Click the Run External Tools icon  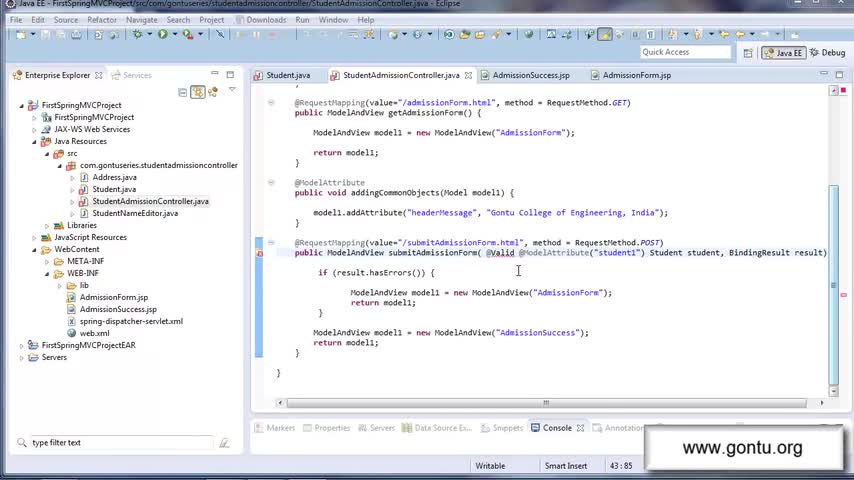coord(188,34)
